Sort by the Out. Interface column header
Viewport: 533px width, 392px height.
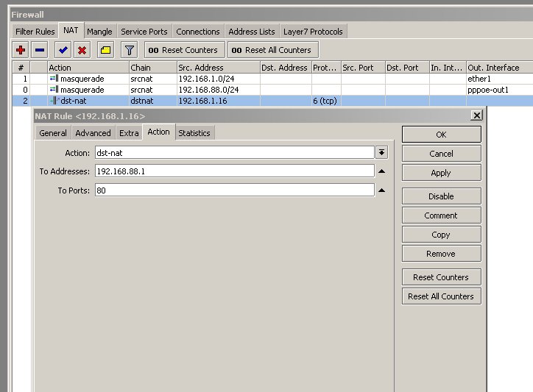(x=500, y=68)
